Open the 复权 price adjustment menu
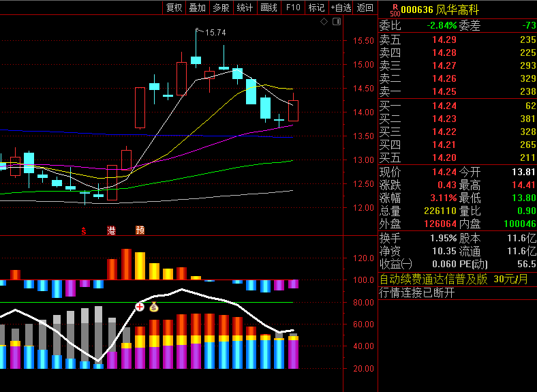 click(174, 7)
